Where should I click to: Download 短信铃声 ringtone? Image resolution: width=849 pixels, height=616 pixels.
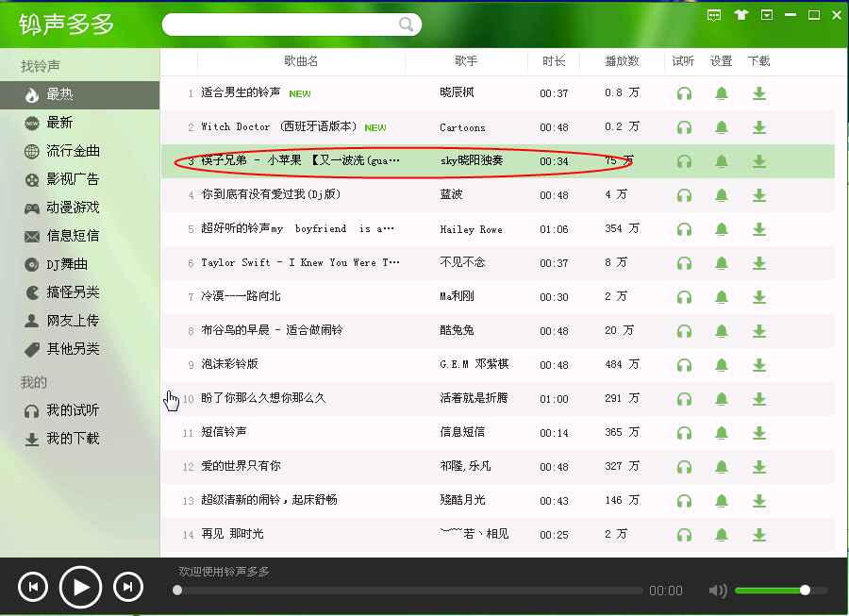(x=759, y=433)
